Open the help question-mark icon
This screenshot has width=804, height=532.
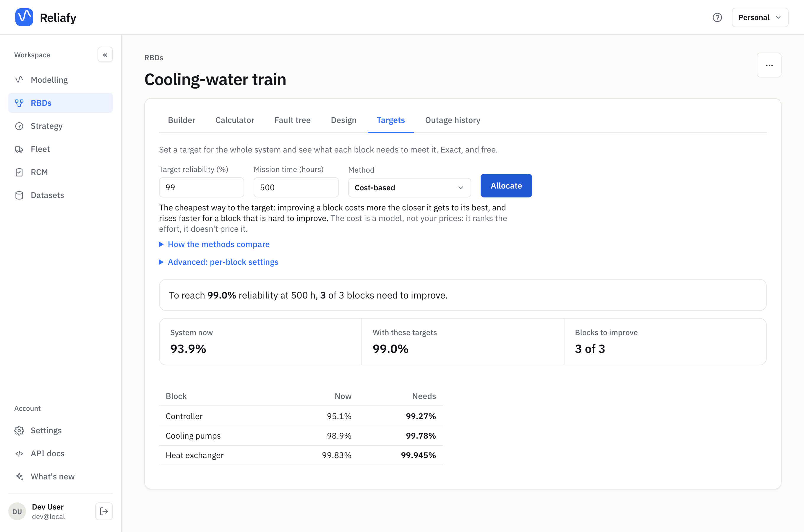pyautogui.click(x=717, y=17)
